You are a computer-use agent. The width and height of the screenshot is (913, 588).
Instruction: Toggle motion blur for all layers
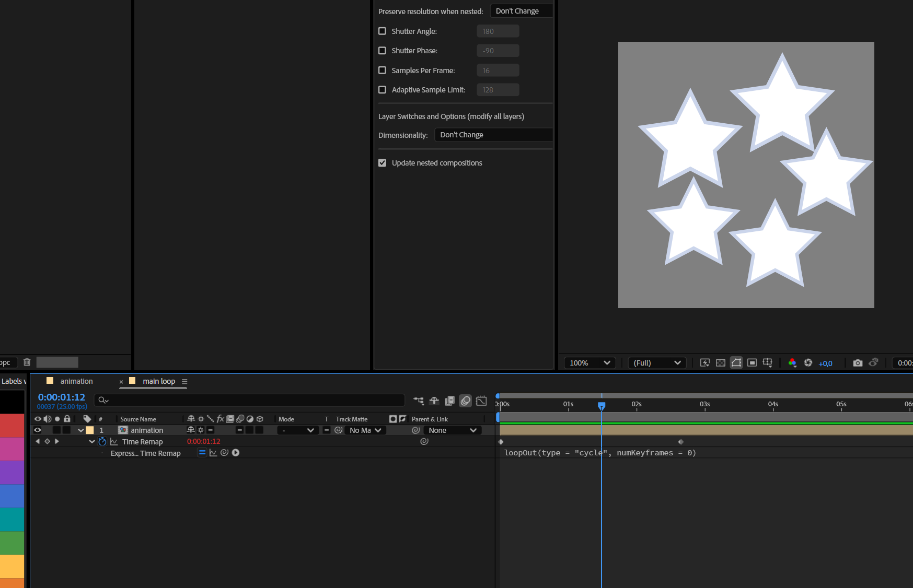(x=465, y=401)
